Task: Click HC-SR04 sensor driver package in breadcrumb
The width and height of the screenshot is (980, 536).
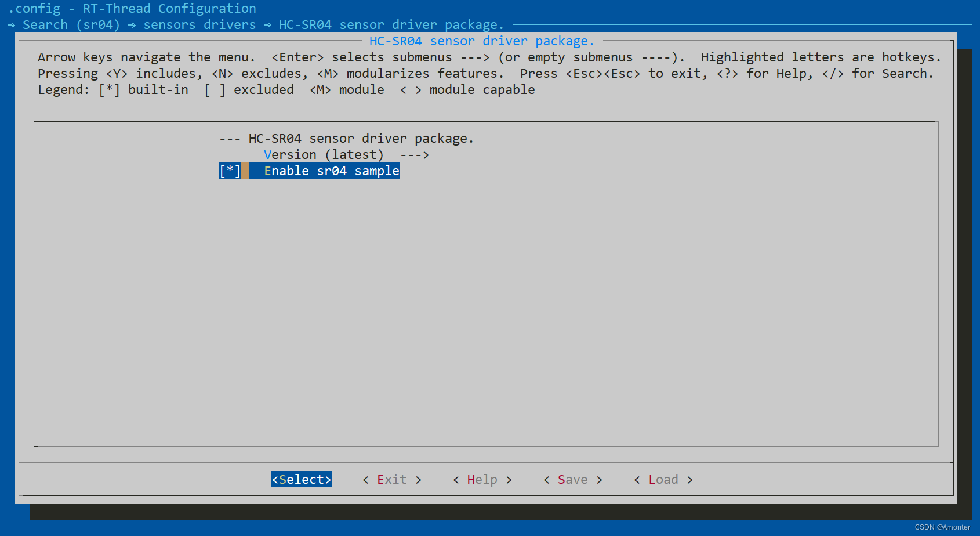Action: pyautogui.click(x=391, y=25)
